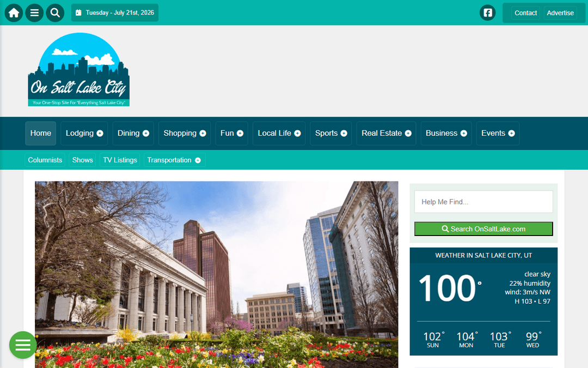This screenshot has height=368, width=588.
Task: Expand the Shopping menu plus icon
Action: click(203, 134)
